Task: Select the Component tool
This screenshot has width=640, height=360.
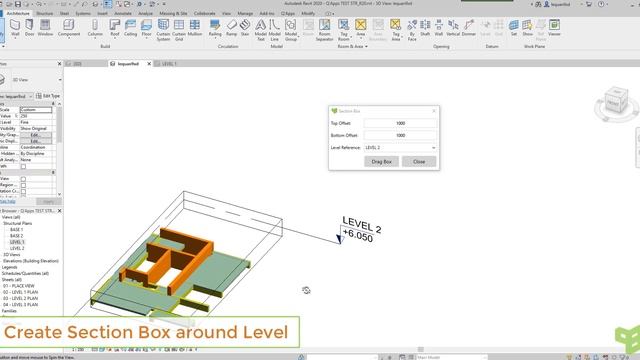Action: (x=69, y=28)
